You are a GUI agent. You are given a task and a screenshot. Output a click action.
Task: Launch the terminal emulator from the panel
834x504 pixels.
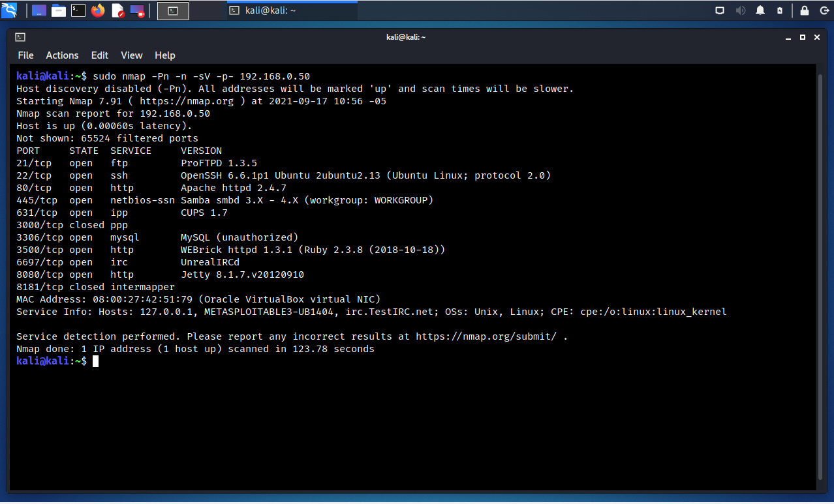[78, 10]
